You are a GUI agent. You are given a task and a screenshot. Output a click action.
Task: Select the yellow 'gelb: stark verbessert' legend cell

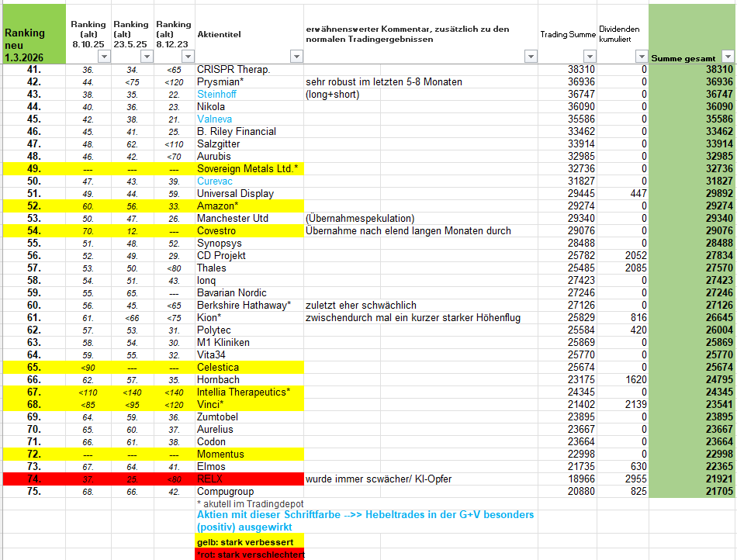pos(250,541)
